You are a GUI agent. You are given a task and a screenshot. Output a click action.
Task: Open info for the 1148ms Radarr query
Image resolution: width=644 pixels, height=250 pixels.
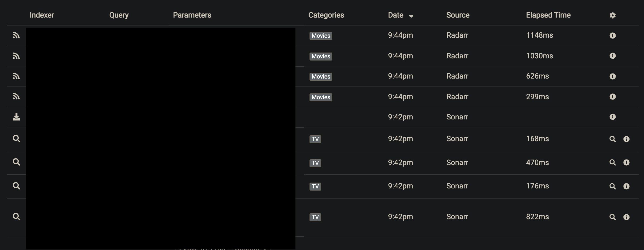click(613, 35)
